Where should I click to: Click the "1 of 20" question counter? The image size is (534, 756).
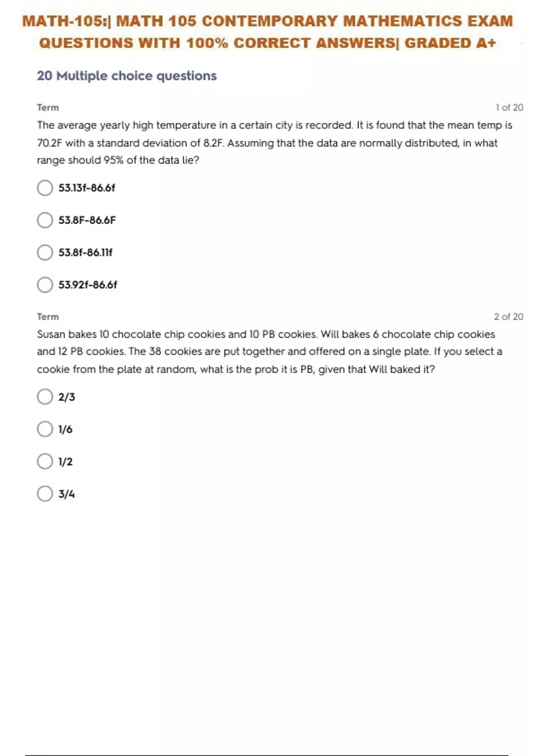(x=509, y=108)
